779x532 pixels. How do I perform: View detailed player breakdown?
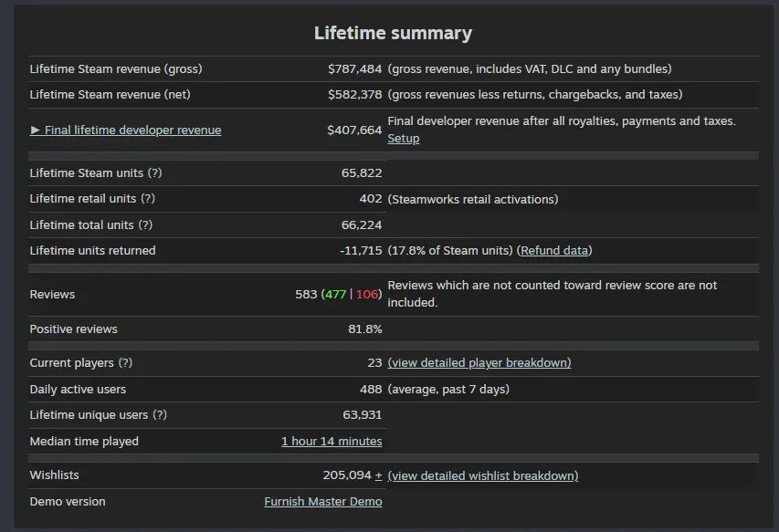pyautogui.click(x=479, y=362)
